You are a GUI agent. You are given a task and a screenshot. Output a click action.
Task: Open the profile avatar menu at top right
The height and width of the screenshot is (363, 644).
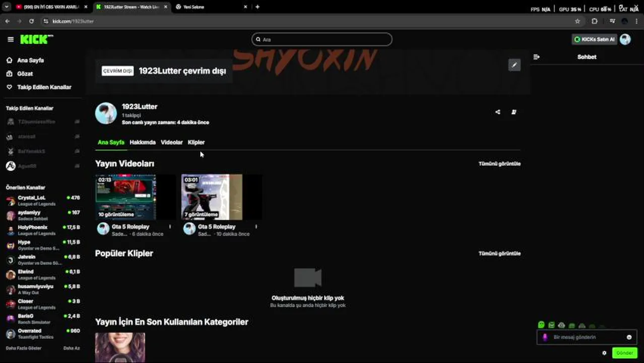(625, 39)
